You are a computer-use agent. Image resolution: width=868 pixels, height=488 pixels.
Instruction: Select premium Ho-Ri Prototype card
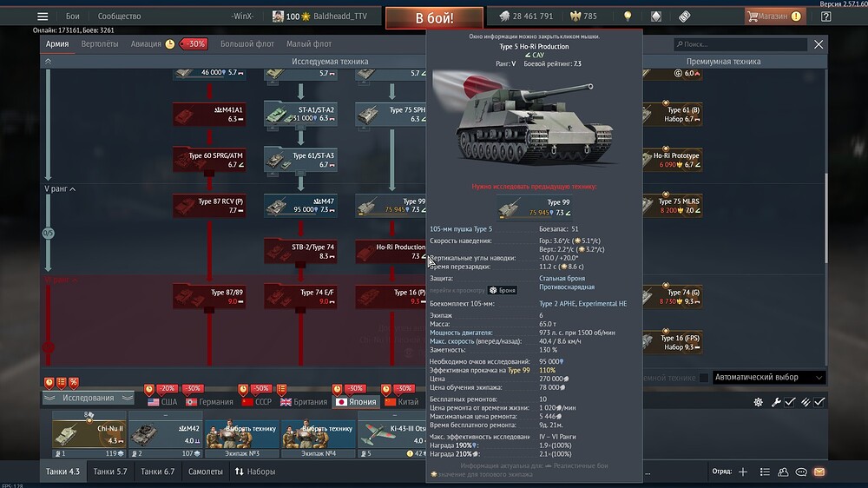pos(673,160)
